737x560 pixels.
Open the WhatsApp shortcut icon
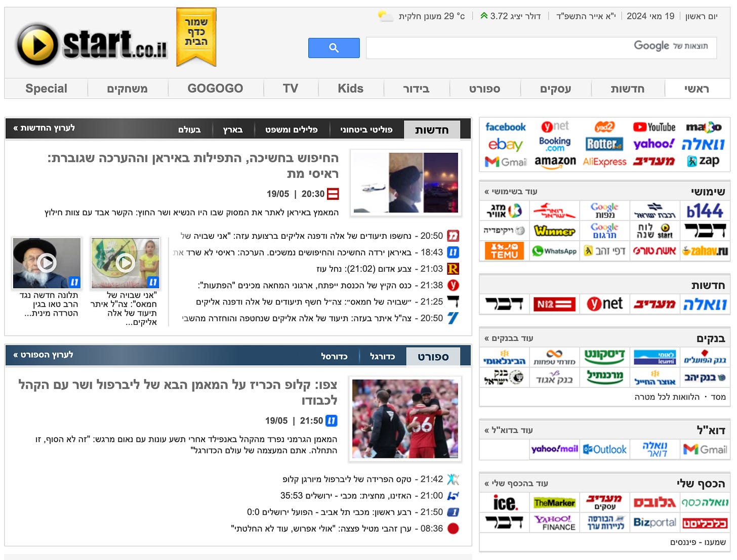pos(555,251)
